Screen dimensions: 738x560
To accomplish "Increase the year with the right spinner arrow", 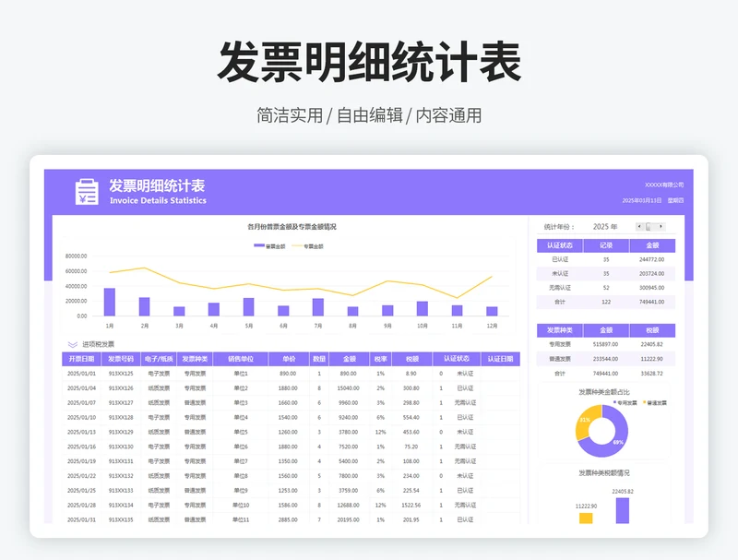I will coord(661,227).
